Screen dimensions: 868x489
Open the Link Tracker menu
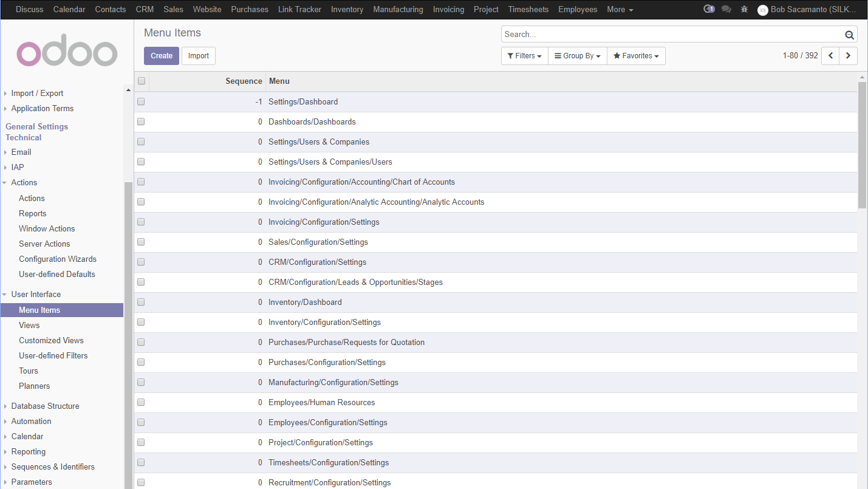point(299,10)
